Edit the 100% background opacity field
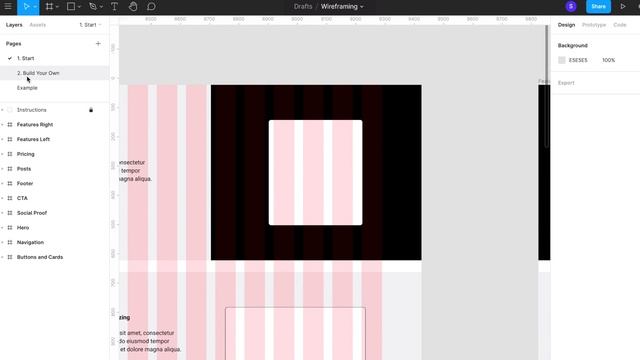 coord(608,60)
